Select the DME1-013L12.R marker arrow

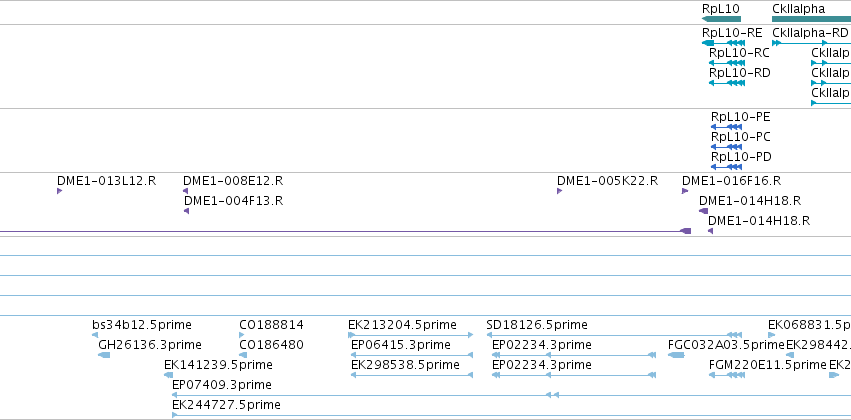[x=60, y=191]
